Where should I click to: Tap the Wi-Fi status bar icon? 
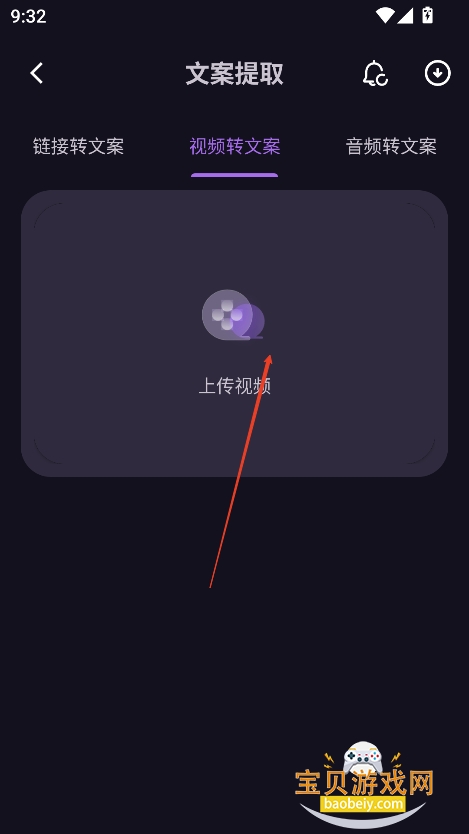[384, 15]
